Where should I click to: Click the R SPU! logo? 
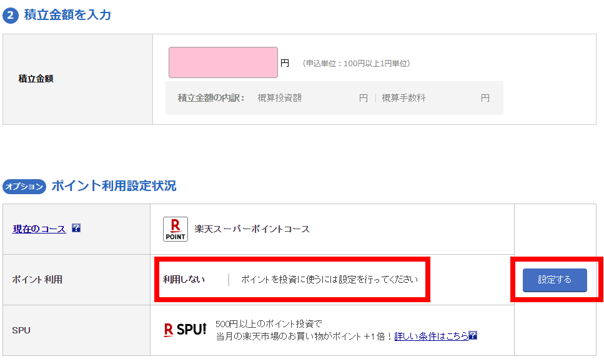click(x=186, y=330)
